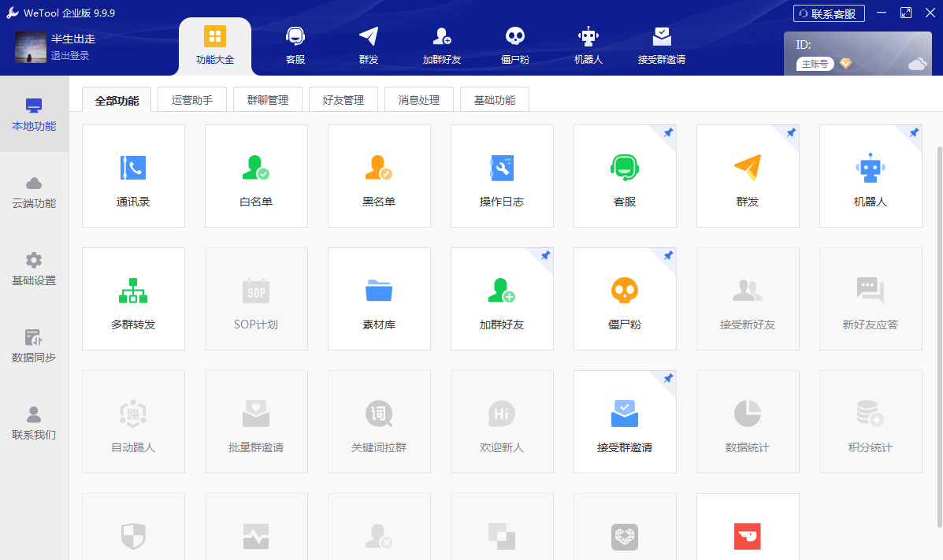Open the 僵尸粉 zombie fan detector card
943x560 pixels.
click(x=625, y=299)
